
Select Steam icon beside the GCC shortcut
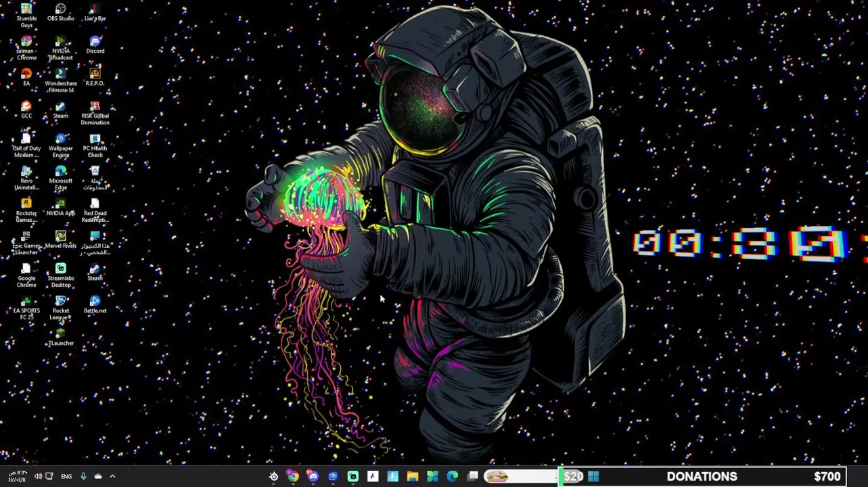point(61,110)
